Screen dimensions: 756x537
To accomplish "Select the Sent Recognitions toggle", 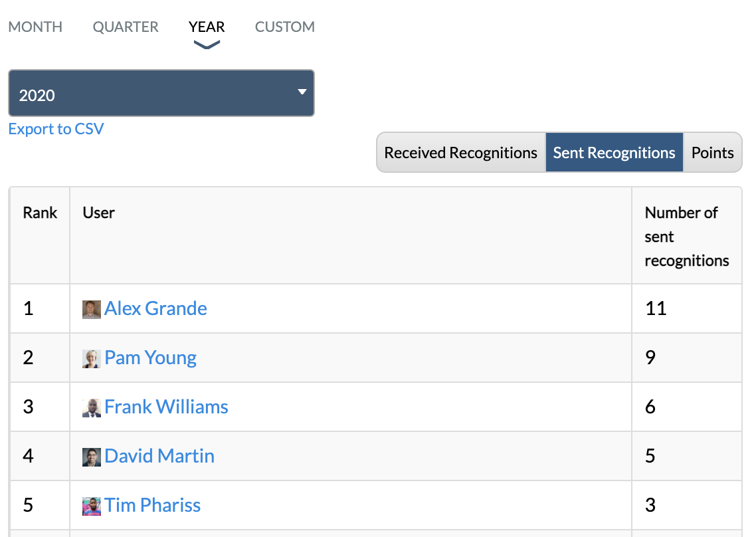I will 614,152.
